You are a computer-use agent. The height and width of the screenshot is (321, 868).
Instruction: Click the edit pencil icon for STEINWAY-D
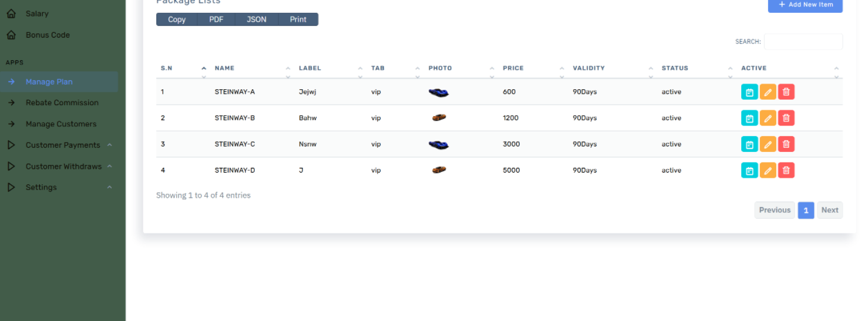(x=768, y=170)
